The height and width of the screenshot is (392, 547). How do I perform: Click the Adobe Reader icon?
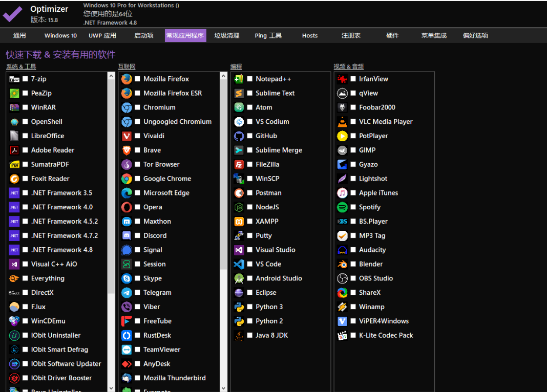point(14,150)
